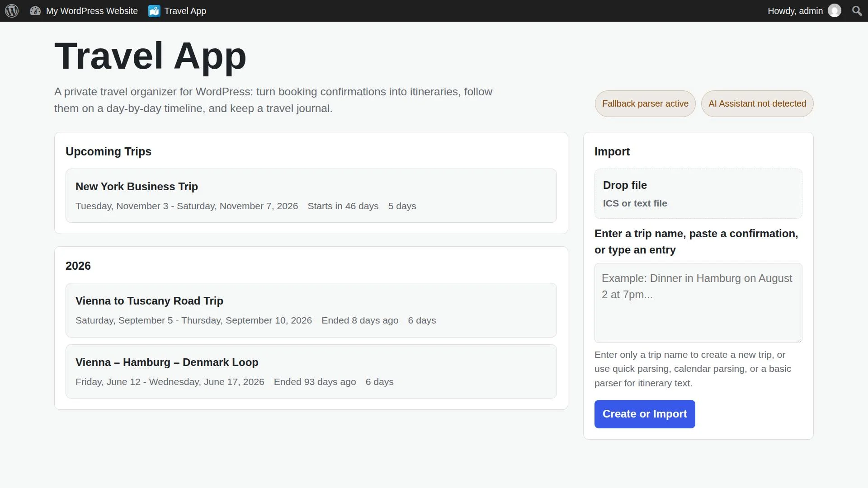Screen dimensions: 868x488
Task: Focus the trip entry text area
Action: (x=698, y=303)
